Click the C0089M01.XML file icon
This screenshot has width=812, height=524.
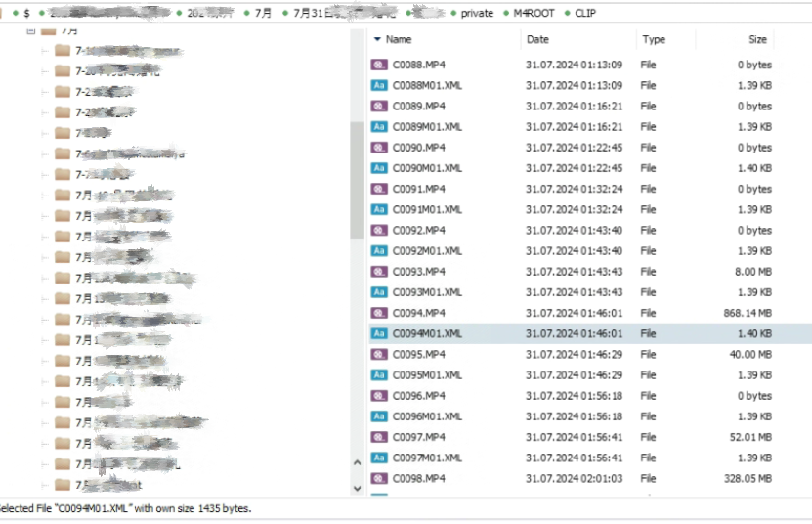379,127
